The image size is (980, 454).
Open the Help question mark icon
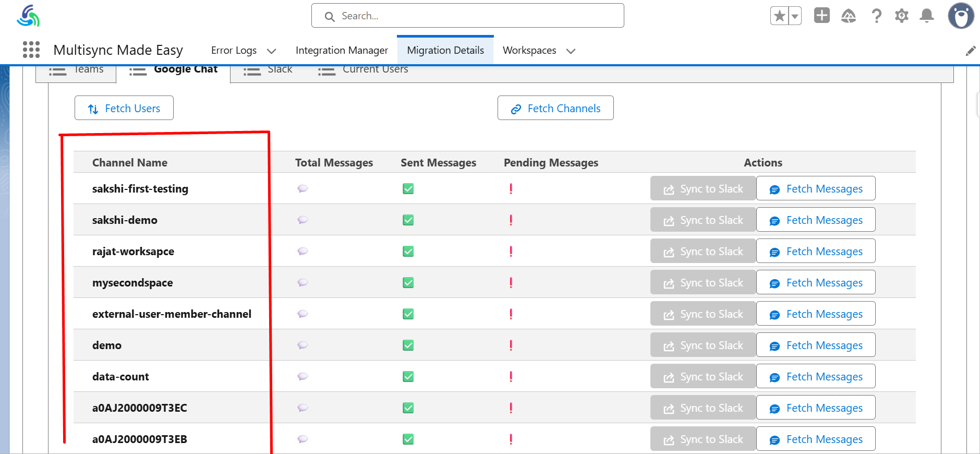[877, 16]
